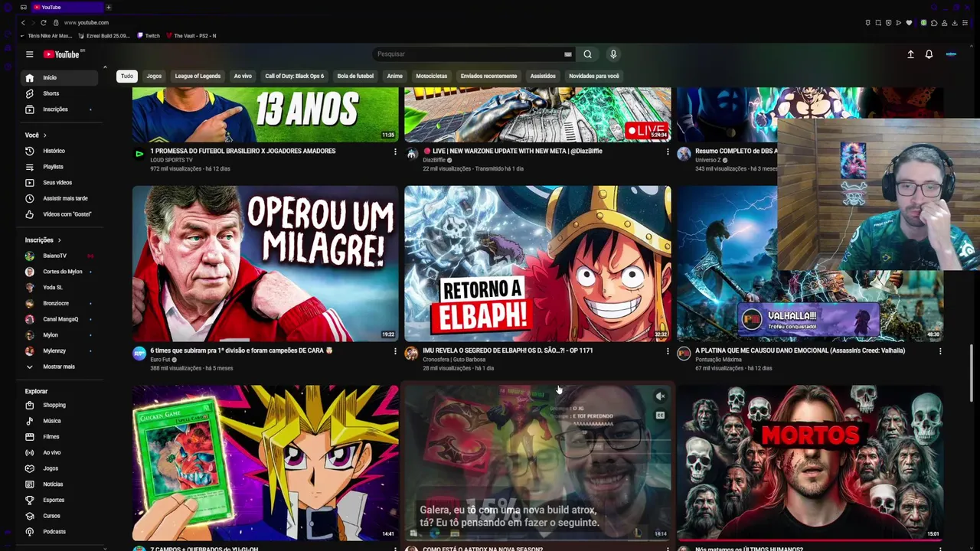Click the search magnifier button

[587, 54]
